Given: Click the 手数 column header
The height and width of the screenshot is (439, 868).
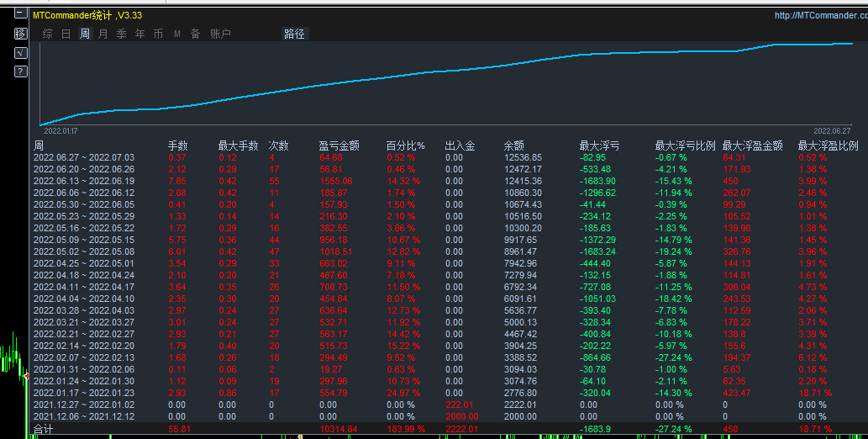Looking at the screenshot, I should tap(177, 145).
